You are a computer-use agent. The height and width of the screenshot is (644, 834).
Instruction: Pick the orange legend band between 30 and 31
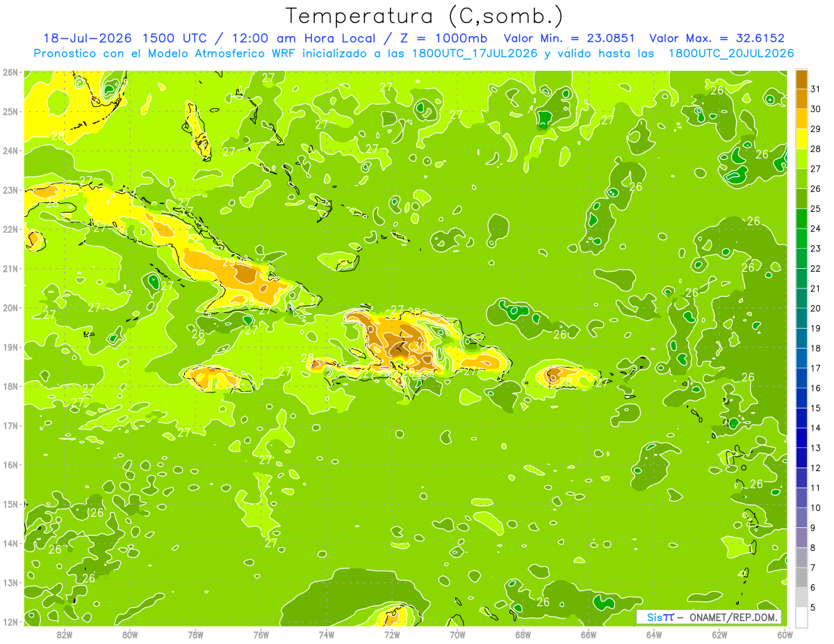tap(801, 99)
